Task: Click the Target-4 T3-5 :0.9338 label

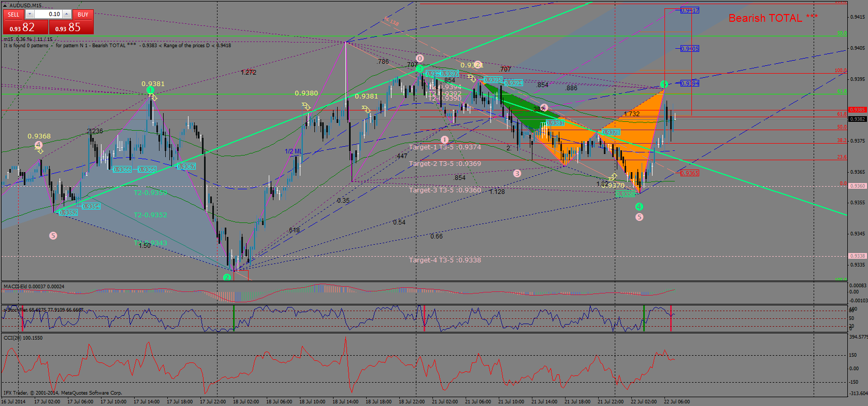Action: pos(445,260)
